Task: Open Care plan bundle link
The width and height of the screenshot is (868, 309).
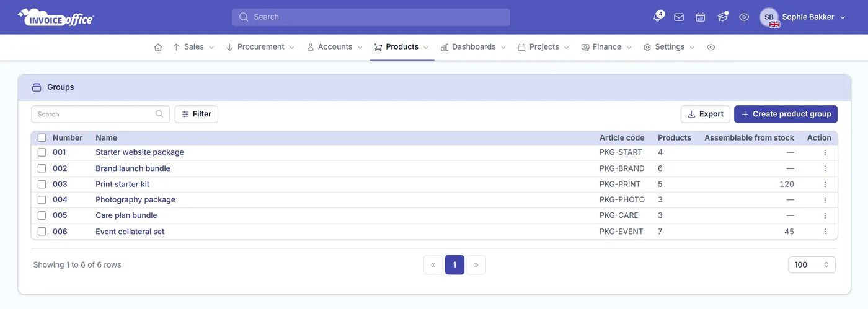Action: pyautogui.click(x=126, y=215)
